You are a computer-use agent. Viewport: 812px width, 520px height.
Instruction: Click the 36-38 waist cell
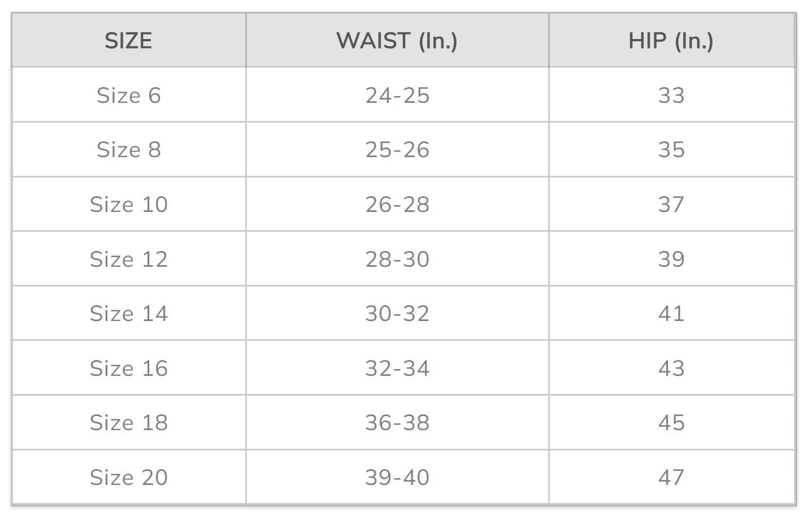[397, 422]
